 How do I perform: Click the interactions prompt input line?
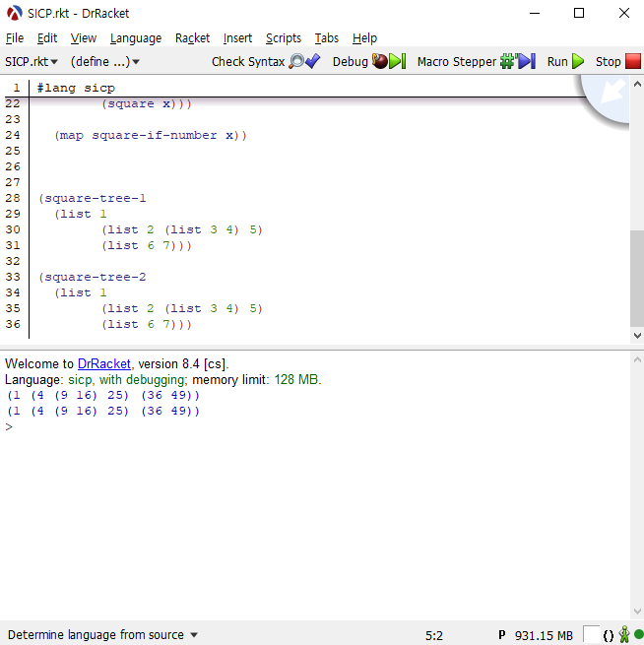tap(295, 426)
